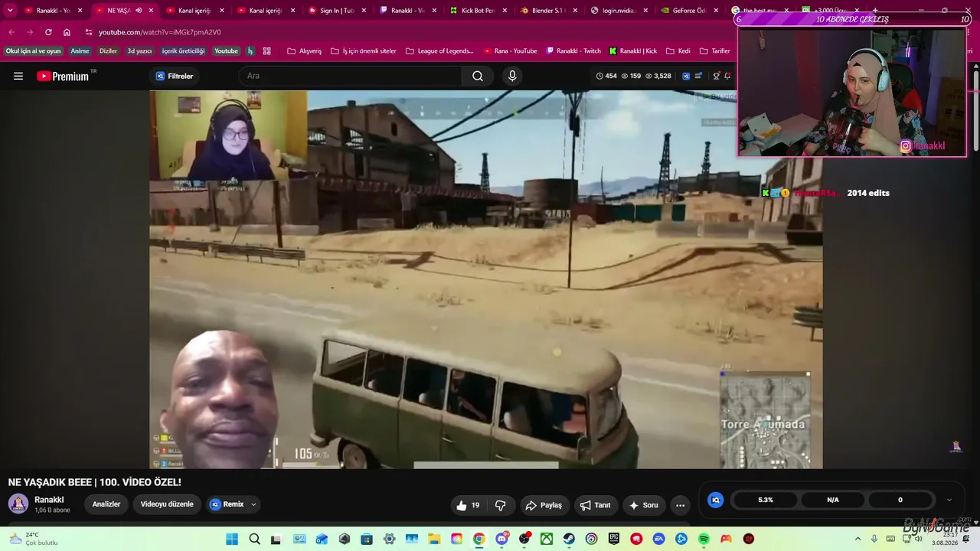Switch to the GeForce tab
Screen dimensions: 980x551
click(x=689, y=11)
